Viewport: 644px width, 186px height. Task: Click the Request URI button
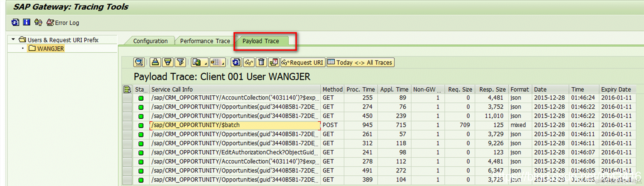[x=303, y=62]
